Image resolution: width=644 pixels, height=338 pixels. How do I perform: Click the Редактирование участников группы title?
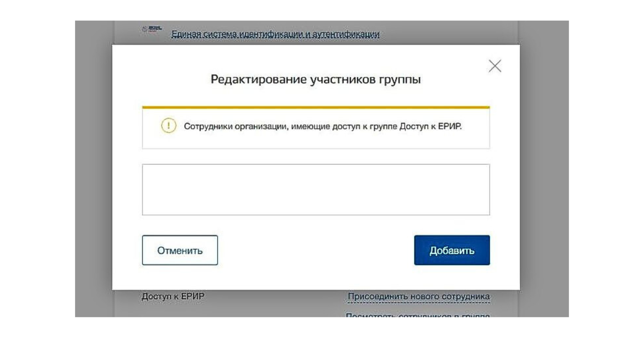315,79
